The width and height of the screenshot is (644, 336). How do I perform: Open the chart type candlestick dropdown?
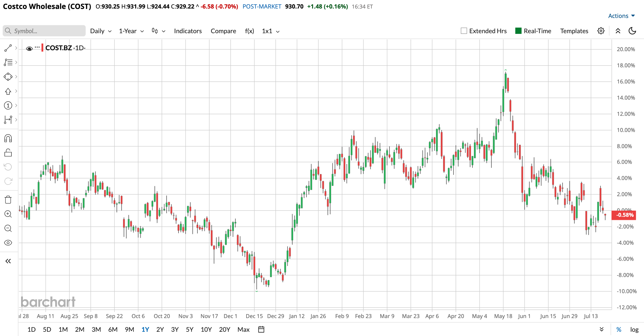click(159, 31)
